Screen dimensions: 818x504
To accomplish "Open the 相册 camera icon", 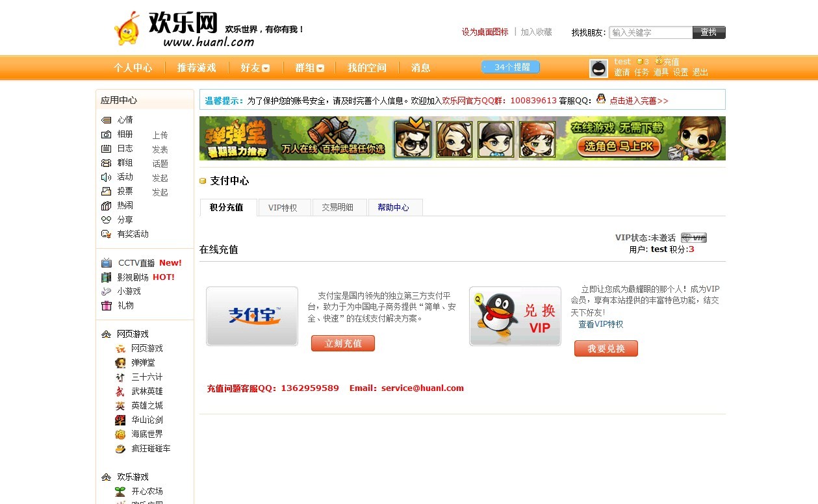I will [107, 134].
